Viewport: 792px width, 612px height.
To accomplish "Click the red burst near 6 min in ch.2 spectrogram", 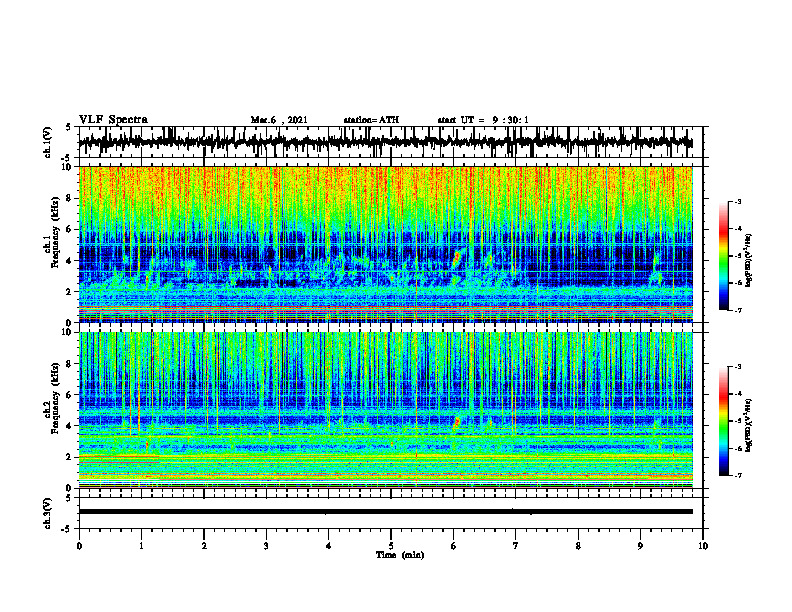I will point(457,422).
